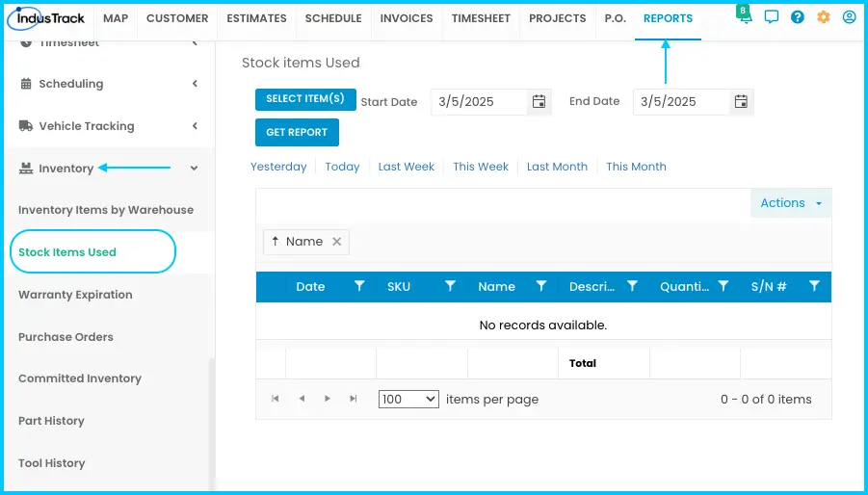868x495 pixels.
Task: Click the End Date input field
Action: [681, 102]
